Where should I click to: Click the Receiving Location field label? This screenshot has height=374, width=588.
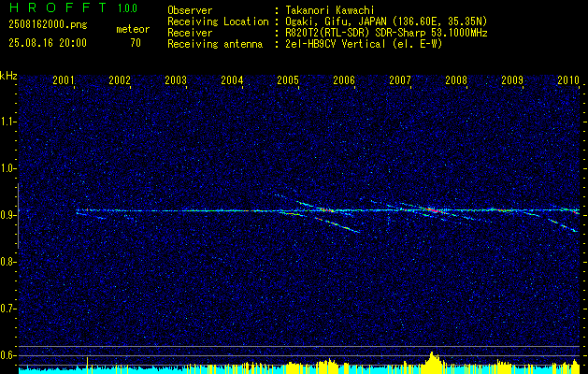coord(218,22)
